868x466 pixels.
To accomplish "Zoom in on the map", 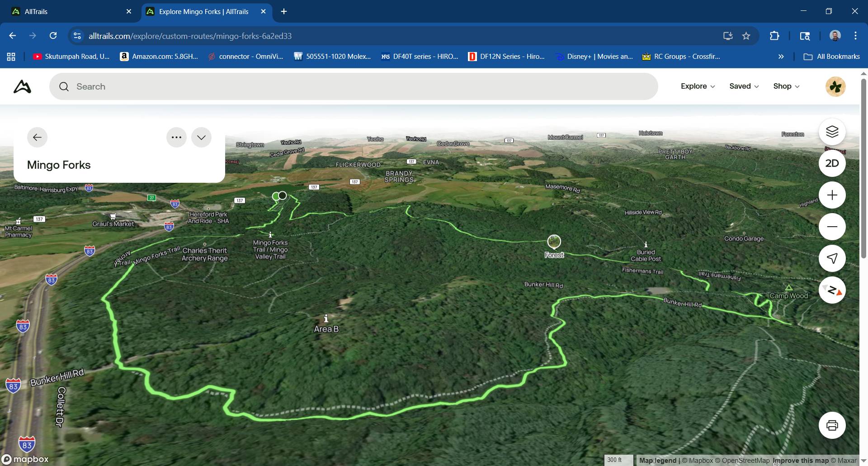I will [x=832, y=195].
